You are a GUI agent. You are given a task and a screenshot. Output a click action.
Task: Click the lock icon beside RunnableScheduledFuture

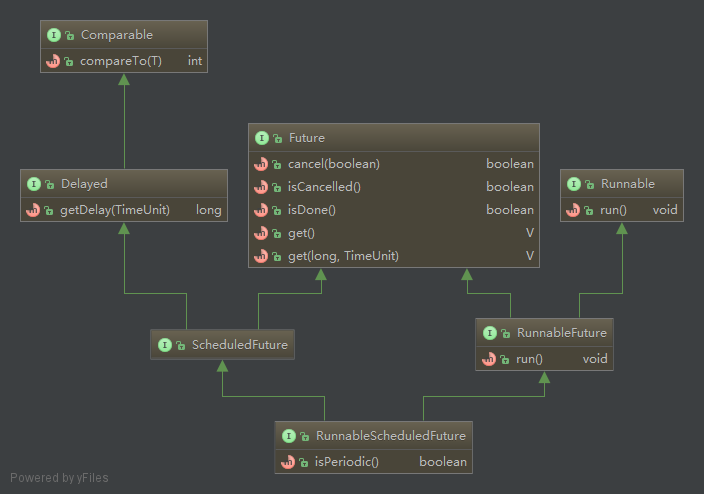[304, 437]
